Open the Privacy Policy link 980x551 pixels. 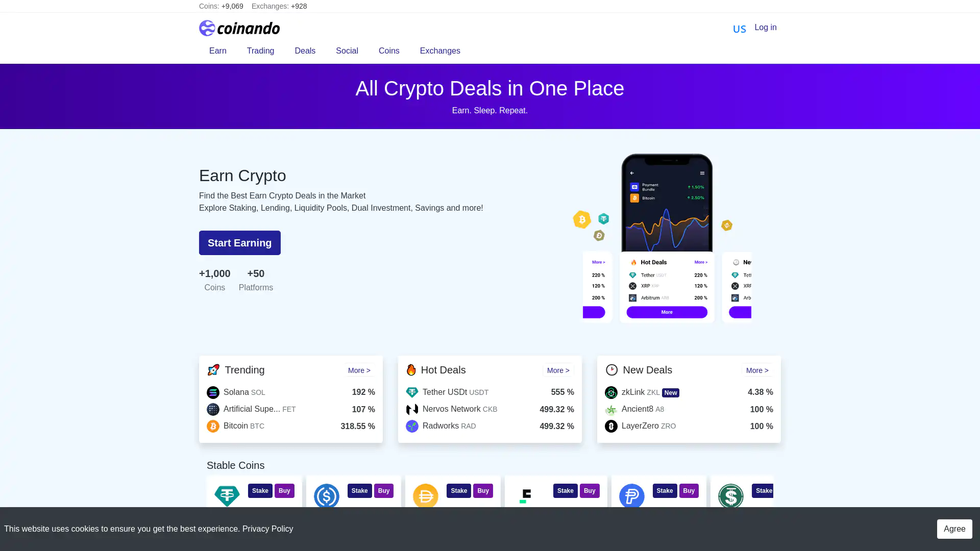click(x=267, y=529)
